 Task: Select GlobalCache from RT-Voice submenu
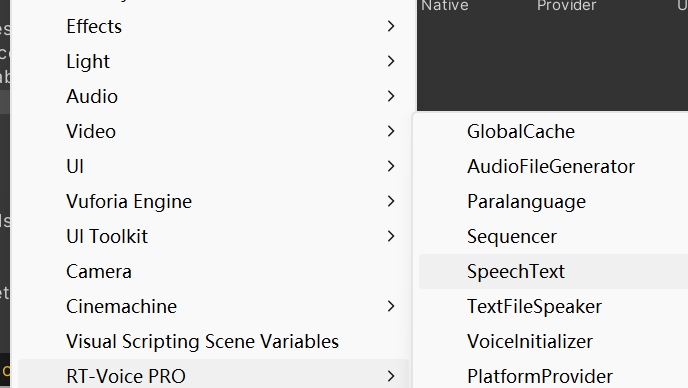click(x=553, y=131)
